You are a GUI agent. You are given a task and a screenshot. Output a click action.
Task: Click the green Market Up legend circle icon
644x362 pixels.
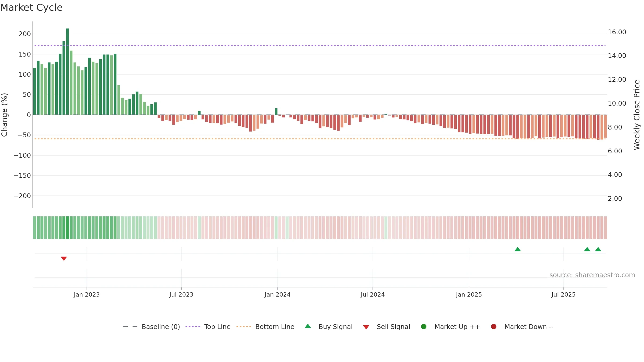(x=424, y=327)
